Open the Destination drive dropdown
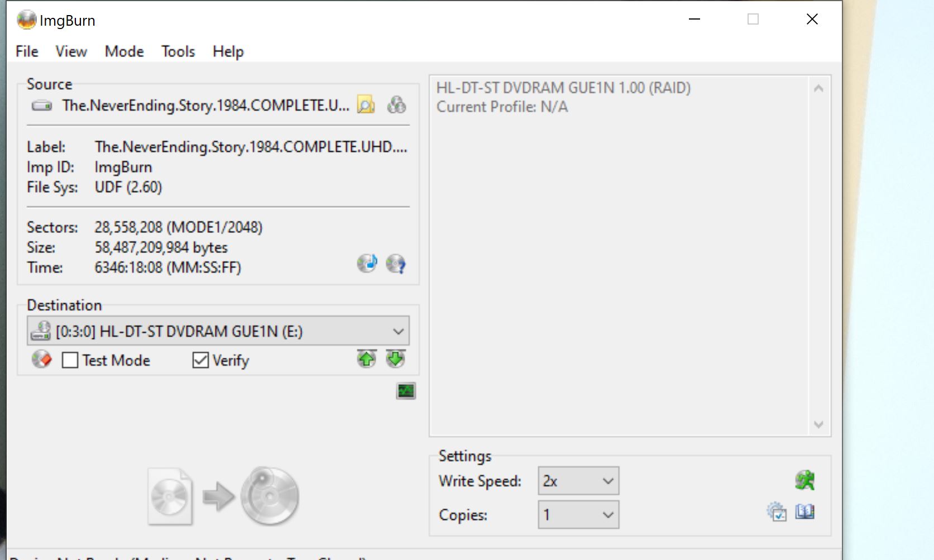 [x=218, y=331]
